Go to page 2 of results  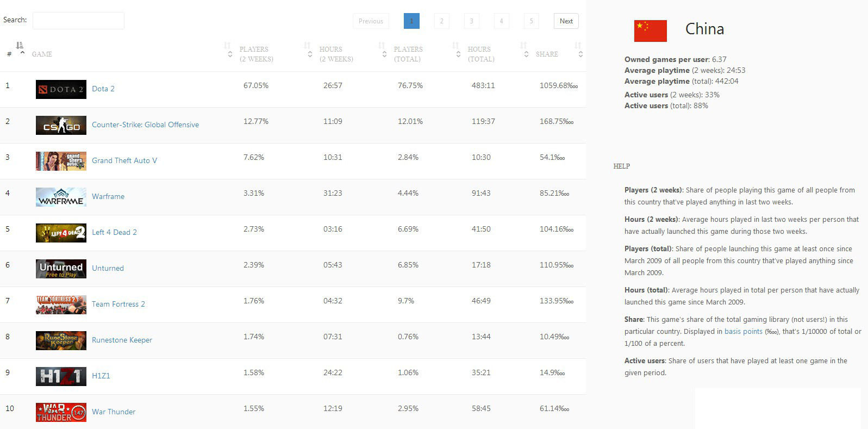(441, 21)
